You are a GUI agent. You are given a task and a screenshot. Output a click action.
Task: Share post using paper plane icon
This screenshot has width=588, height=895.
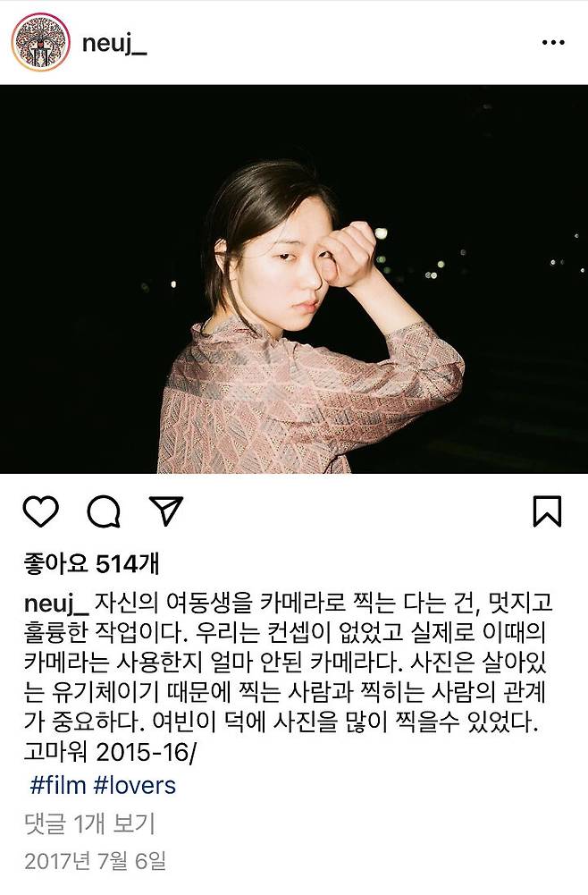165,510
